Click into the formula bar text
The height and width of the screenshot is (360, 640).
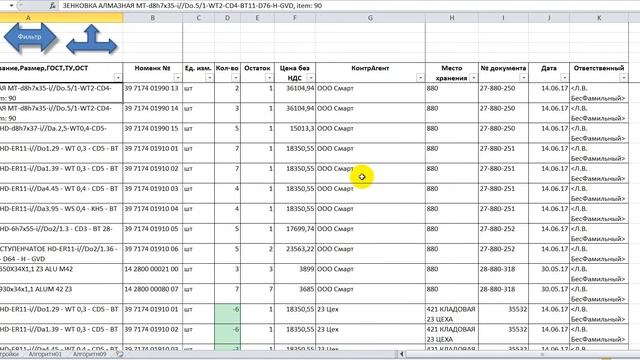click(192, 6)
